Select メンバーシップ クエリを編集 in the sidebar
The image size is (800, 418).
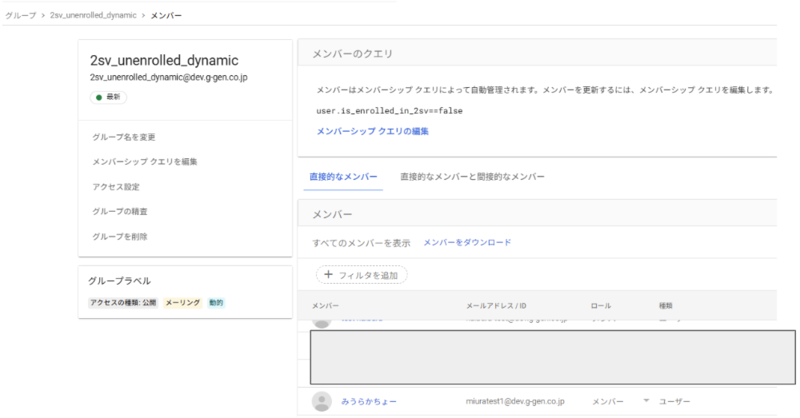[144, 161]
